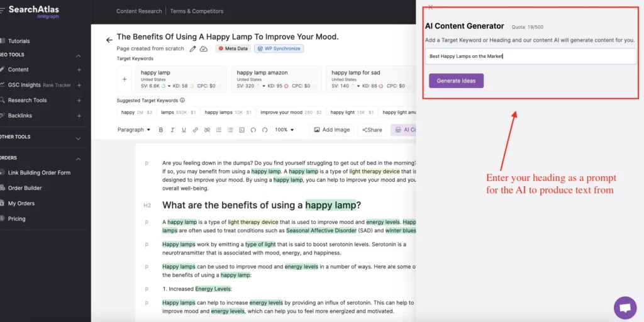This screenshot has width=644, height=322.
Task: Expand the Other Tools sidebar section
Action: click(x=78, y=138)
